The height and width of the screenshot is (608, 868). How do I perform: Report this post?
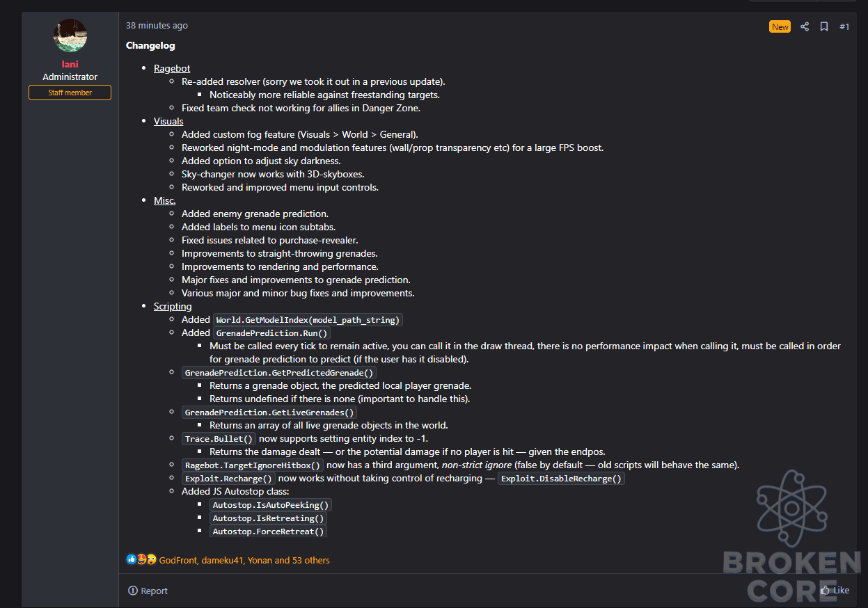[x=148, y=591]
